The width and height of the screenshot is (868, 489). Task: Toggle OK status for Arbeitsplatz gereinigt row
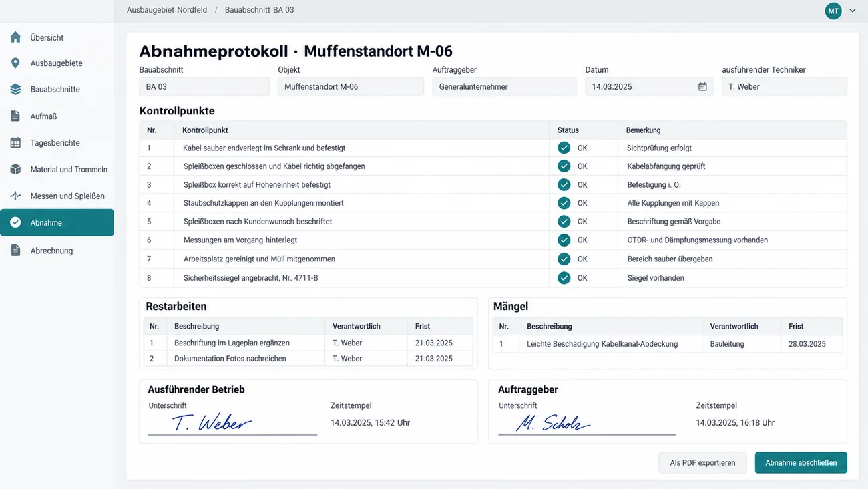[x=564, y=259]
